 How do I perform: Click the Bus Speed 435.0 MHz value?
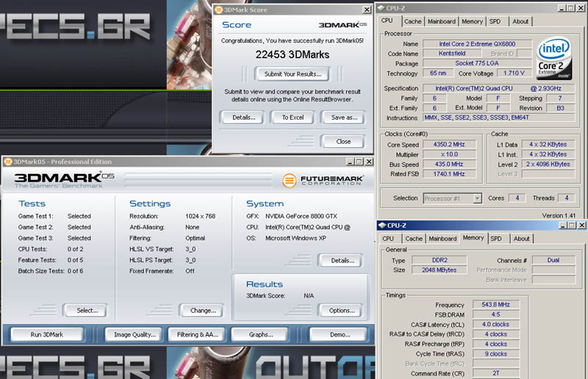click(449, 165)
